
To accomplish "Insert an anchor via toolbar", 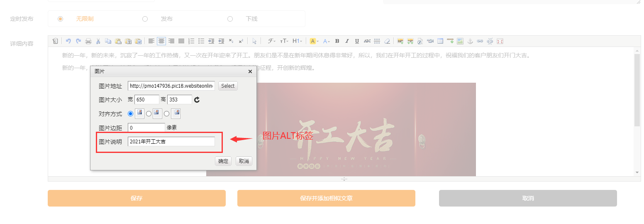I will pyautogui.click(x=470, y=41).
